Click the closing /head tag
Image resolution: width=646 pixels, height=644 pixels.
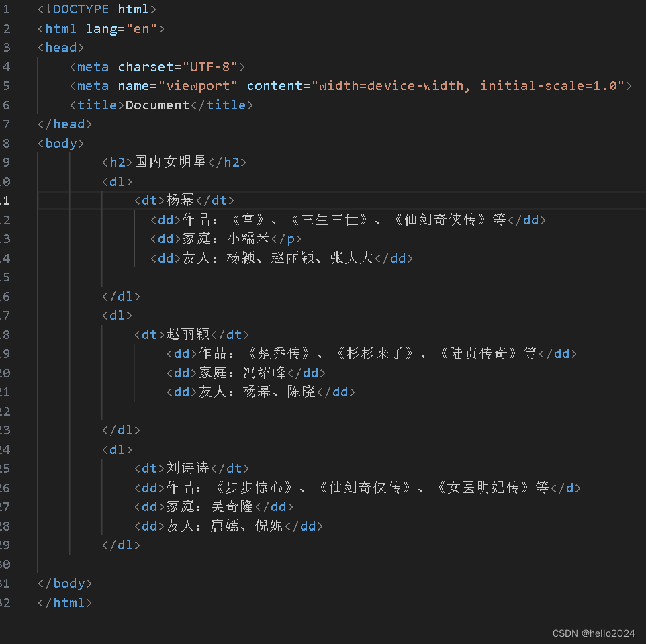point(64,124)
